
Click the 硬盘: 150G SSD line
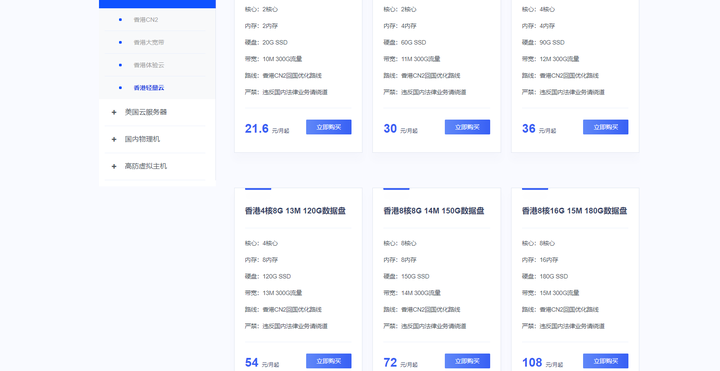click(x=407, y=276)
